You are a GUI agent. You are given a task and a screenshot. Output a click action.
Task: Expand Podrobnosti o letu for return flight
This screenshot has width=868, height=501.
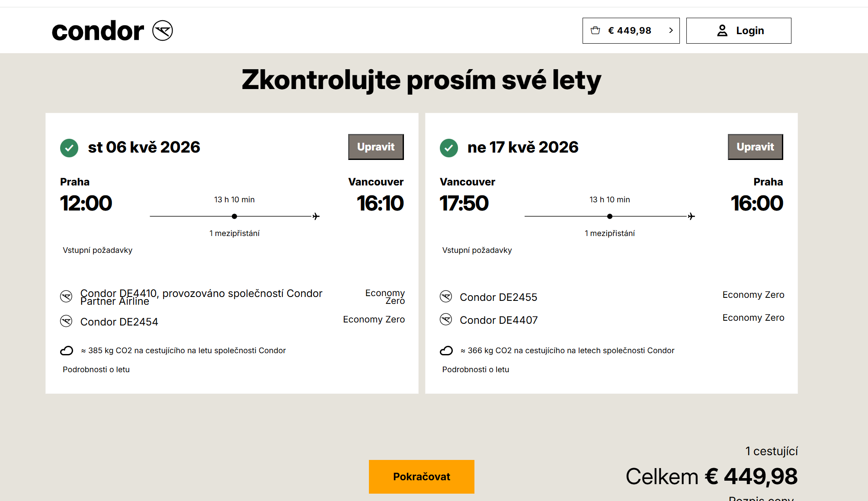(475, 370)
